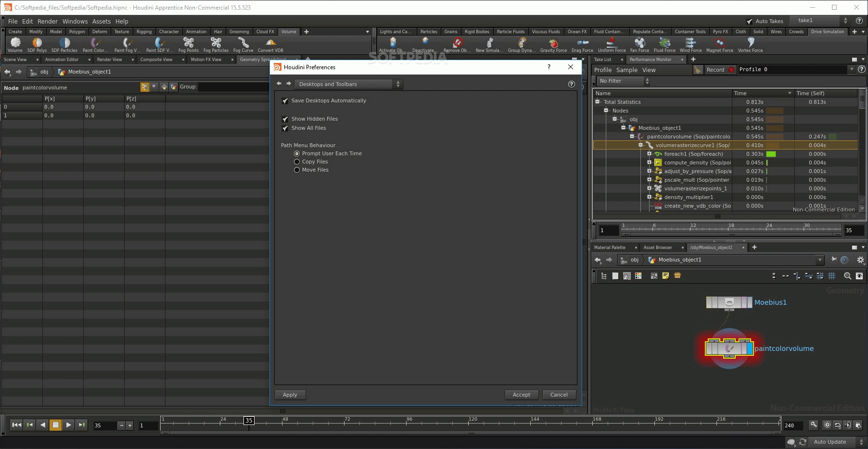Click Accept in Preferences dialog
Image resolution: width=868 pixels, height=449 pixels.
coord(522,395)
